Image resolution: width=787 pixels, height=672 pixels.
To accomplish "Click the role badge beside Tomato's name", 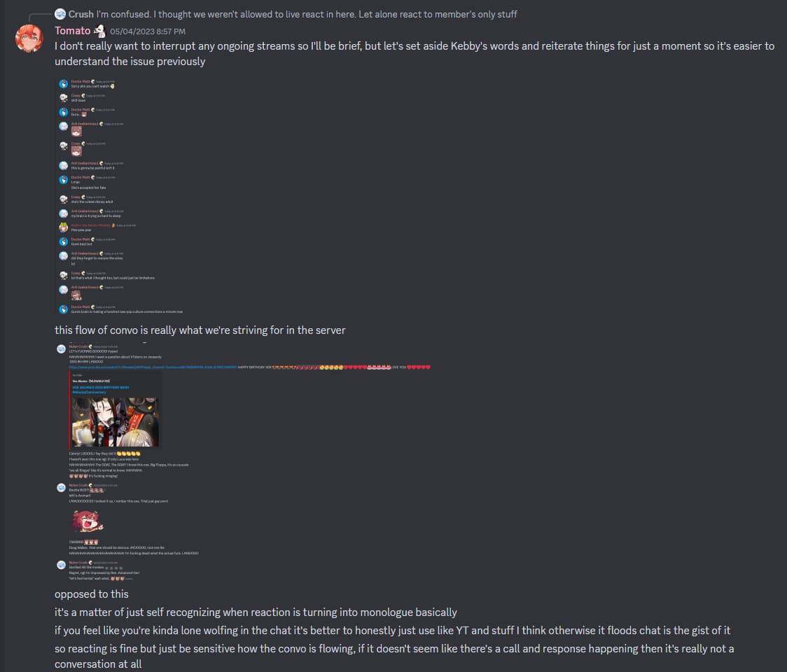I will 100,31.
